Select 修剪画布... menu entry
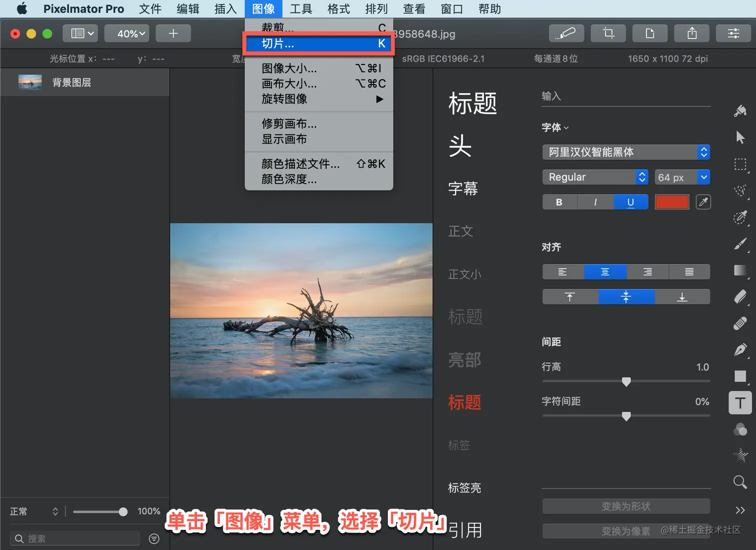The width and height of the screenshot is (756, 550). click(319, 124)
